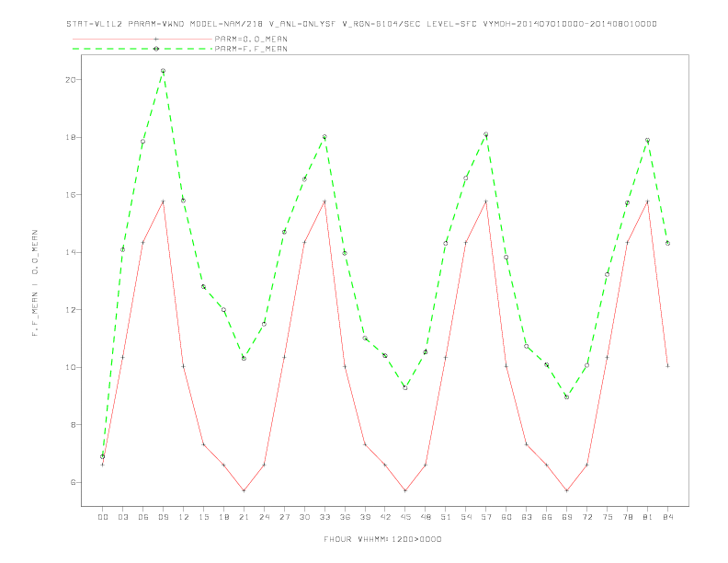728x563 pixels.
Task: Click x-axis tick label 27
Action: (x=284, y=517)
